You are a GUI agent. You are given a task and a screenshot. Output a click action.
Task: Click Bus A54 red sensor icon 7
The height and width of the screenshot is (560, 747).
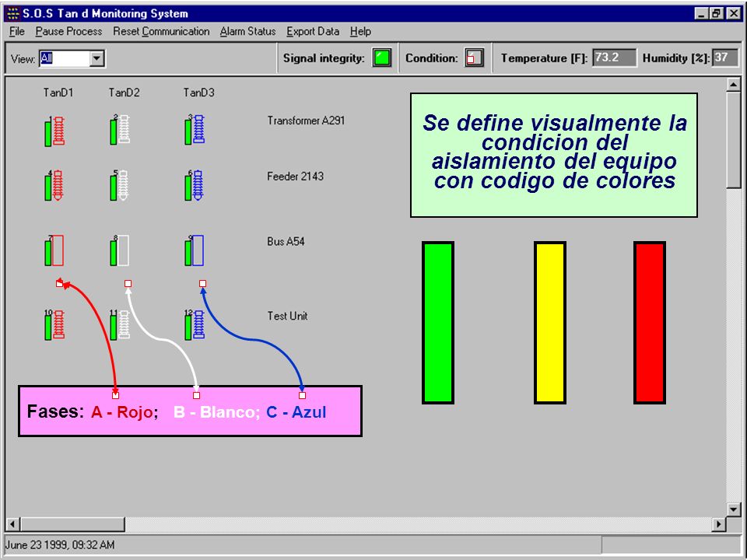54,250
